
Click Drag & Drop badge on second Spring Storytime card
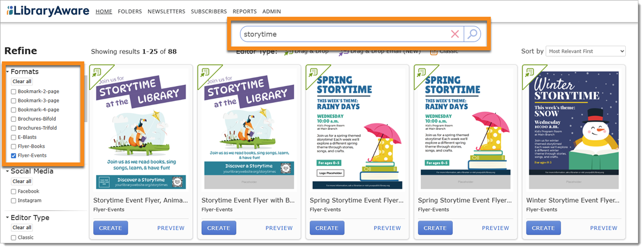point(422,73)
